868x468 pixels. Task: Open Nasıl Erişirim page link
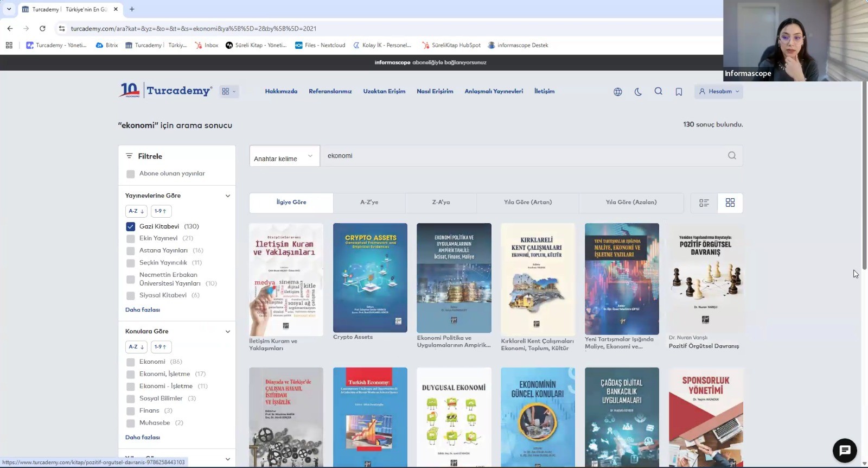[x=435, y=91]
